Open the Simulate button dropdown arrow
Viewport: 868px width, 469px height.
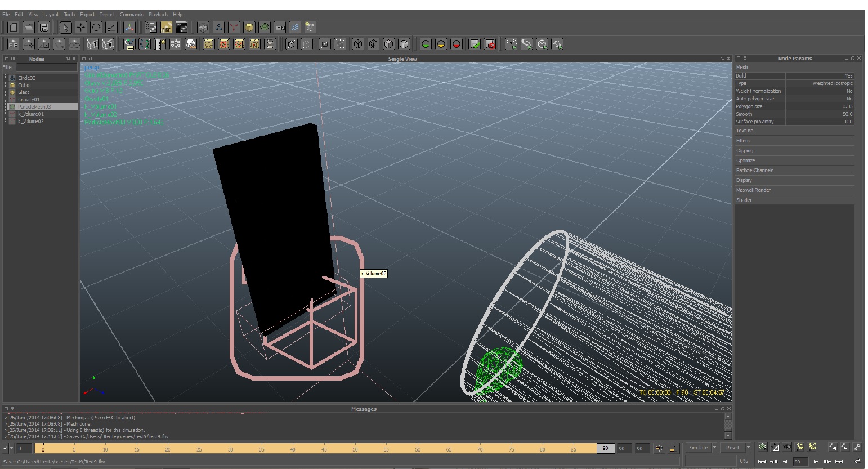[x=715, y=448]
